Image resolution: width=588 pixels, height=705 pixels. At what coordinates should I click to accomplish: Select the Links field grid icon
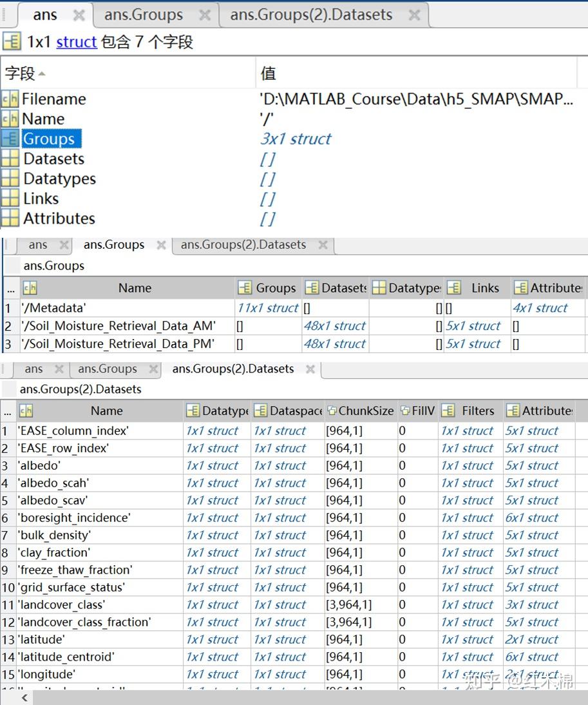click(x=10, y=198)
